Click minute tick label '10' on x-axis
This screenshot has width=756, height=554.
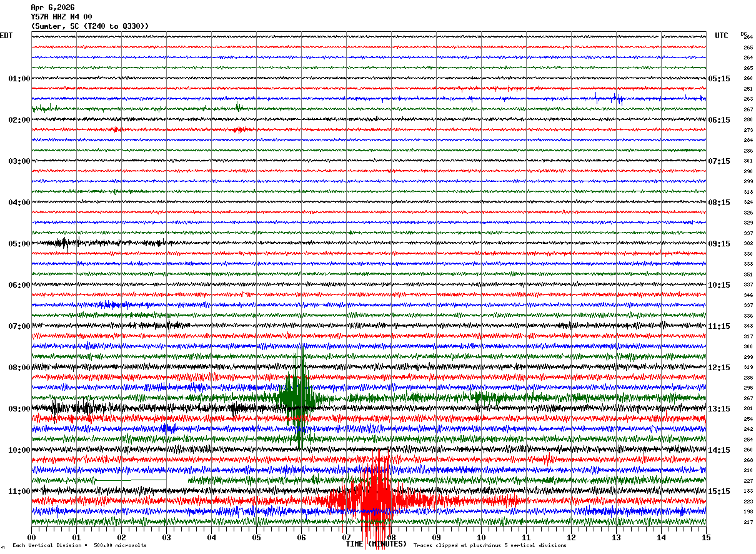pyautogui.click(x=481, y=537)
